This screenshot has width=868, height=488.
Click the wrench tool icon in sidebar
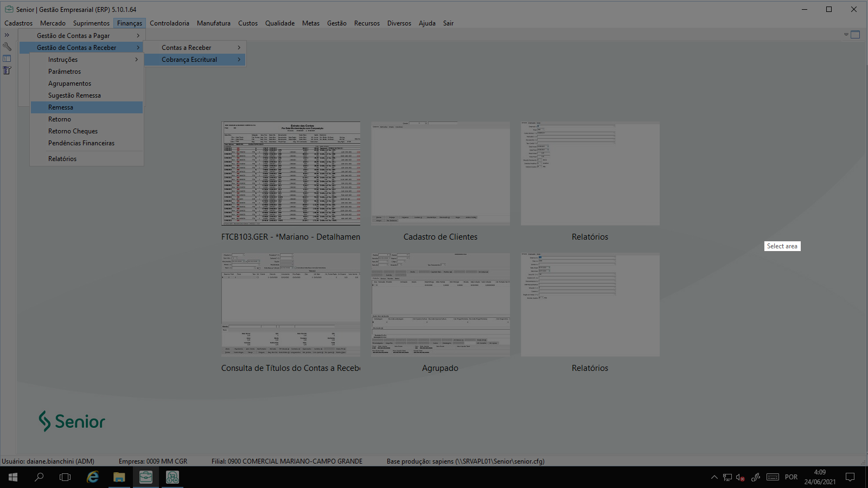coord(7,47)
